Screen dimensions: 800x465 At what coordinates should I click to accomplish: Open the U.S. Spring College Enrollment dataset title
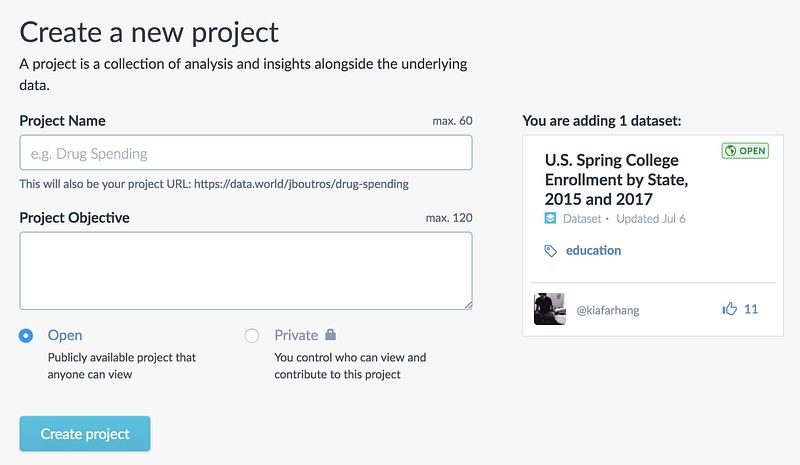[x=612, y=179]
